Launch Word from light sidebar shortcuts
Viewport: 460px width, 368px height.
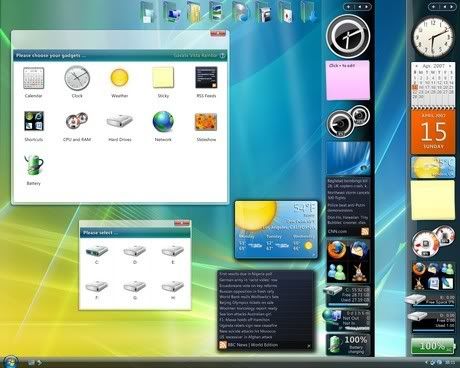click(x=434, y=283)
